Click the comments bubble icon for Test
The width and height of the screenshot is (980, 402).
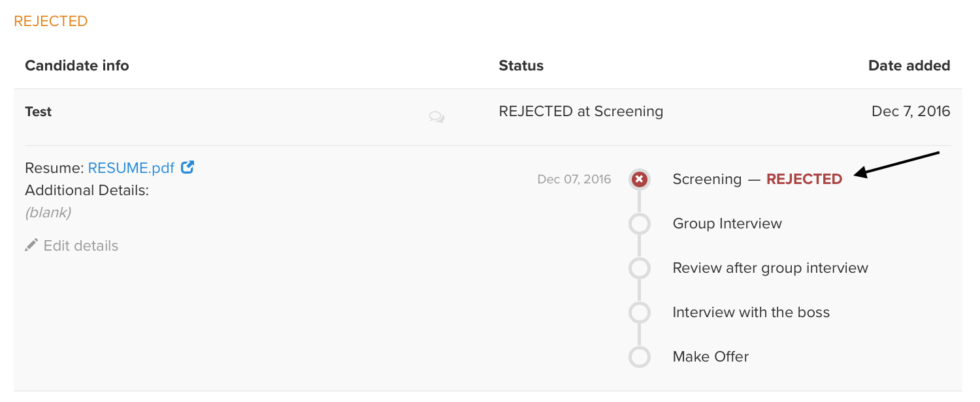pos(436,117)
